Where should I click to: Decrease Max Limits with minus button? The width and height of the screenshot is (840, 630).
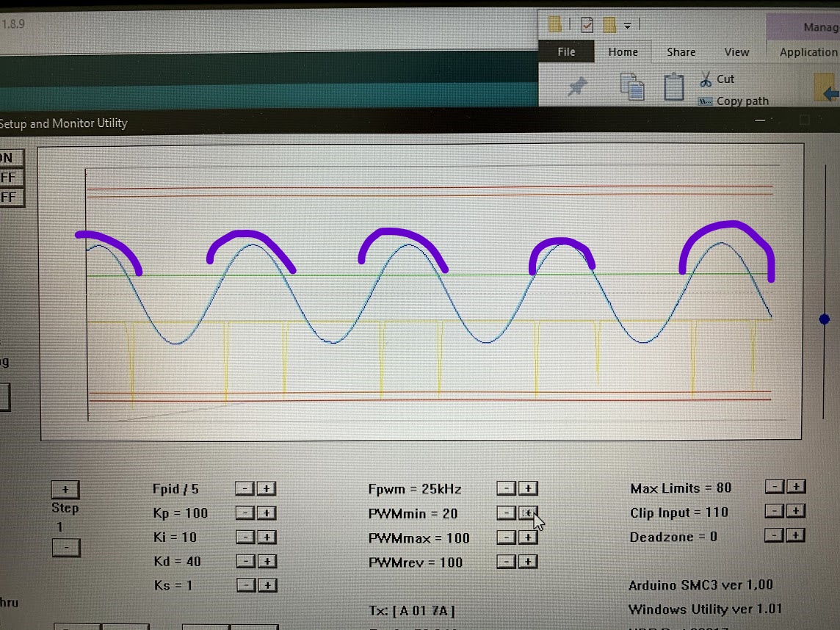tap(774, 486)
